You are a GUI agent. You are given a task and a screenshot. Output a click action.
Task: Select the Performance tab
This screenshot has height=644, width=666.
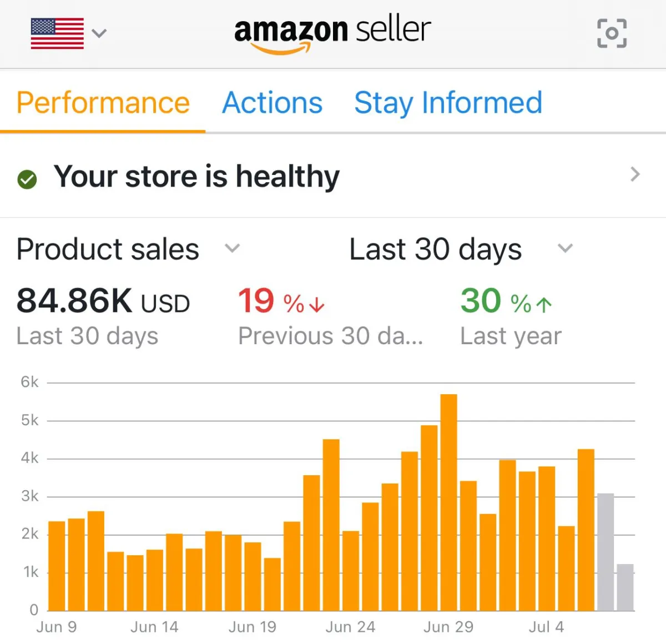tap(103, 103)
